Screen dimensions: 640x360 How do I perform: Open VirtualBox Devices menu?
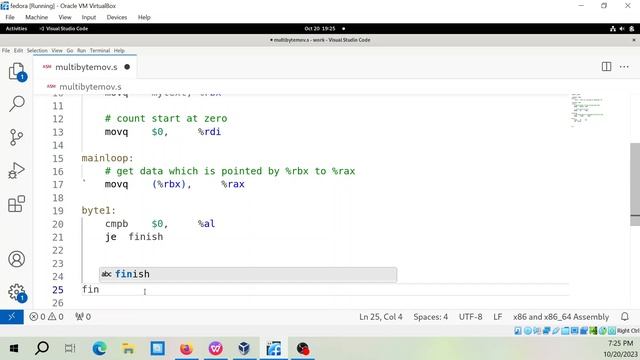click(117, 17)
